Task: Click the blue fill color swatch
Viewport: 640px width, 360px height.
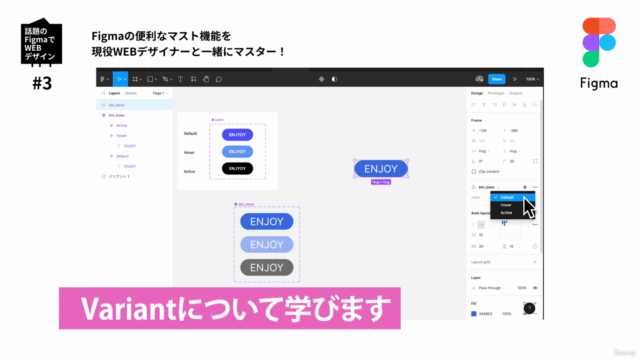Action: [474, 314]
